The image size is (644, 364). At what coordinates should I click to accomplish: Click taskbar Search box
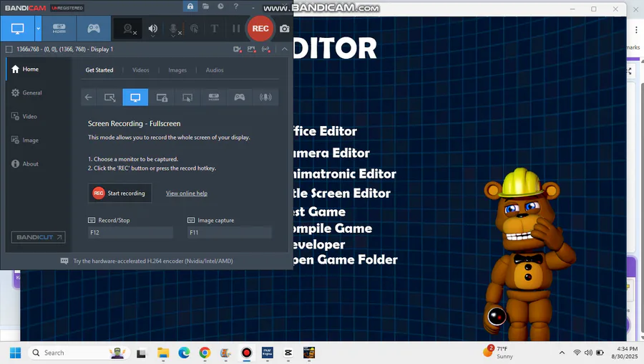[x=79, y=353]
